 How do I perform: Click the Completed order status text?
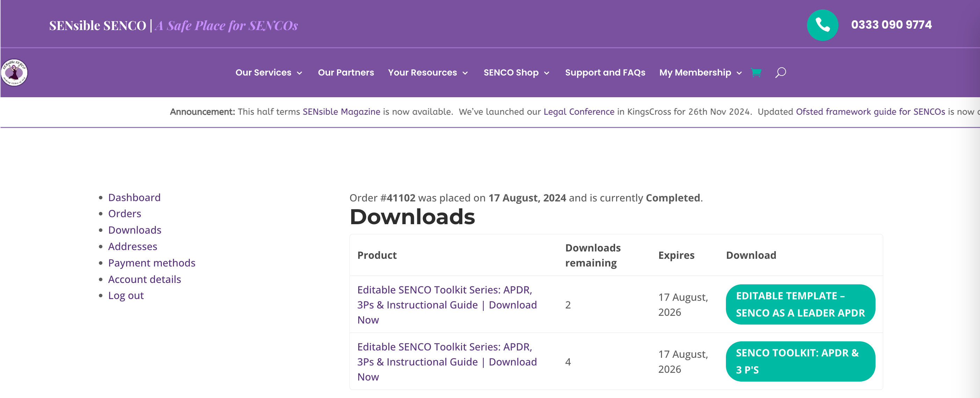(672, 198)
